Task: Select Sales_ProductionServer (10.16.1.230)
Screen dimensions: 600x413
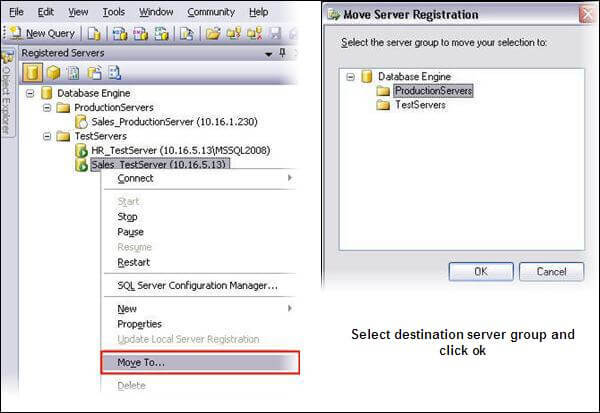Action: (x=174, y=122)
